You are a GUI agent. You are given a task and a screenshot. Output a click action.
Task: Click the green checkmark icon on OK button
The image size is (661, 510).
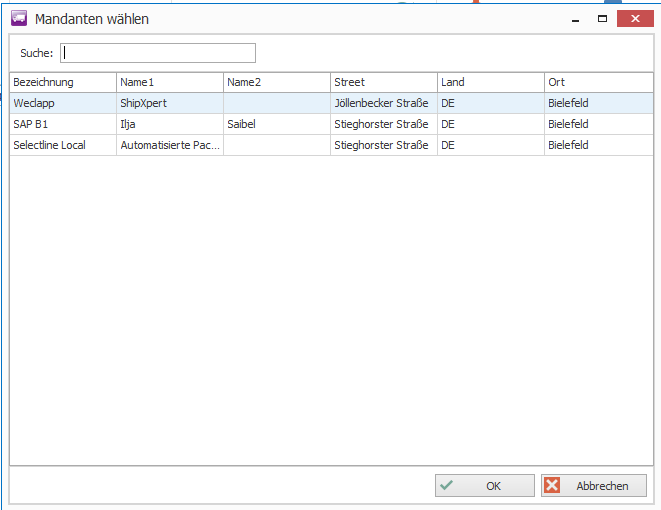(446, 485)
